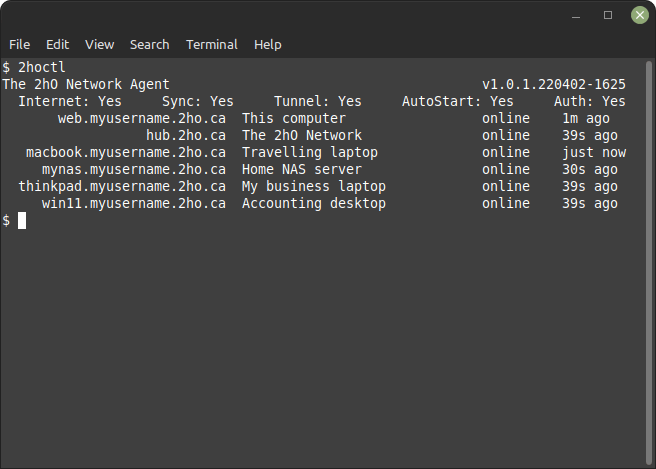Open the Edit menu
The width and height of the screenshot is (656, 469).
(57, 44)
